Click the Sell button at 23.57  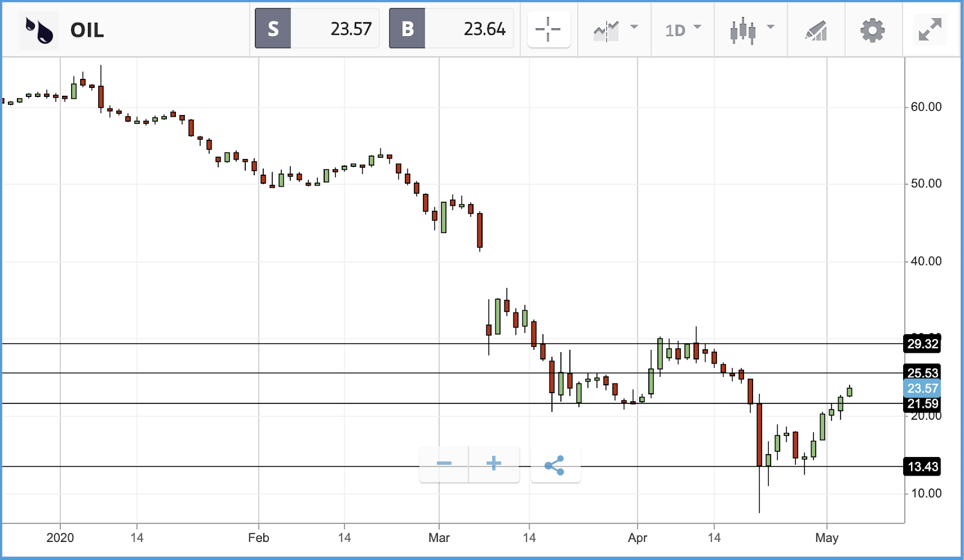(317, 28)
